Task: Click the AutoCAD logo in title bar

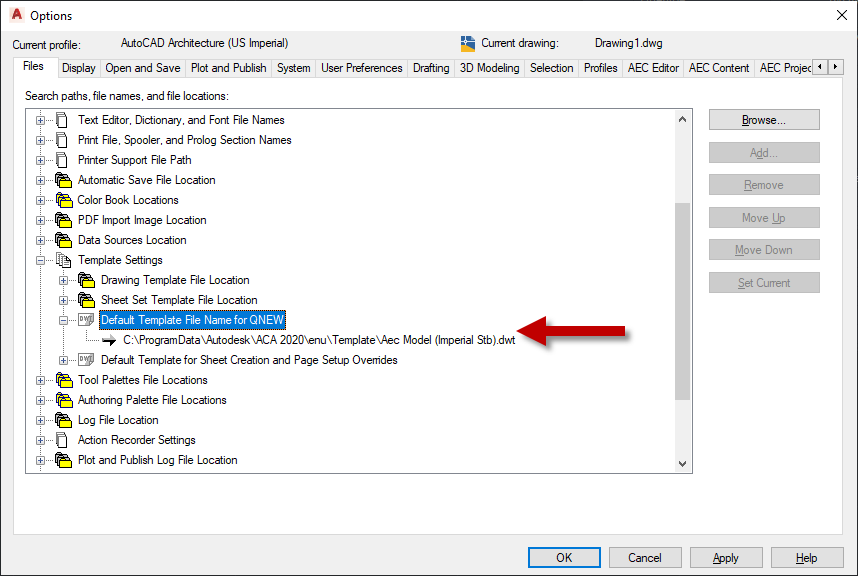Action: [x=17, y=15]
